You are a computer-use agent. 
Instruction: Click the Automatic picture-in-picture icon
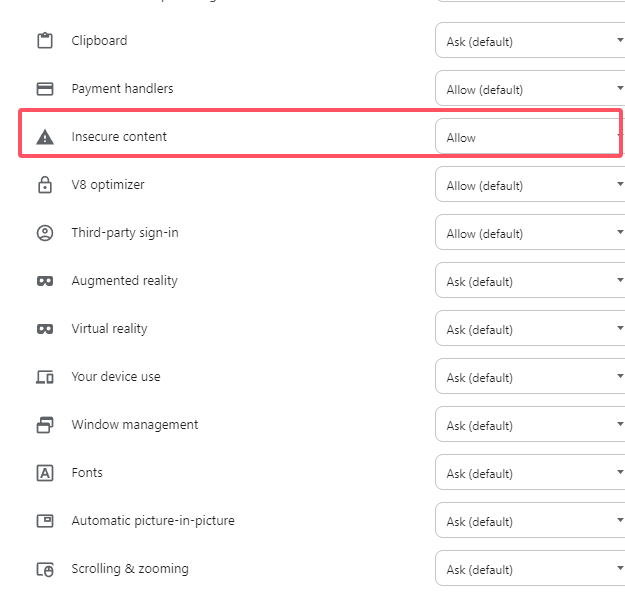tap(44, 521)
